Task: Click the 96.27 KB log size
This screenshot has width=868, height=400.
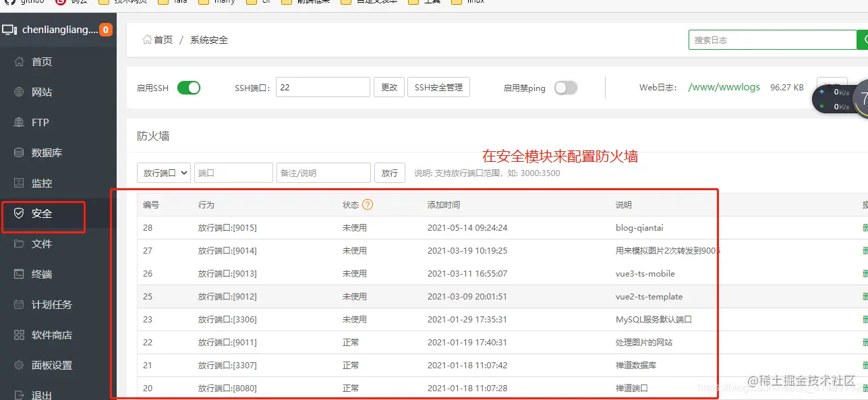Action: 787,87
